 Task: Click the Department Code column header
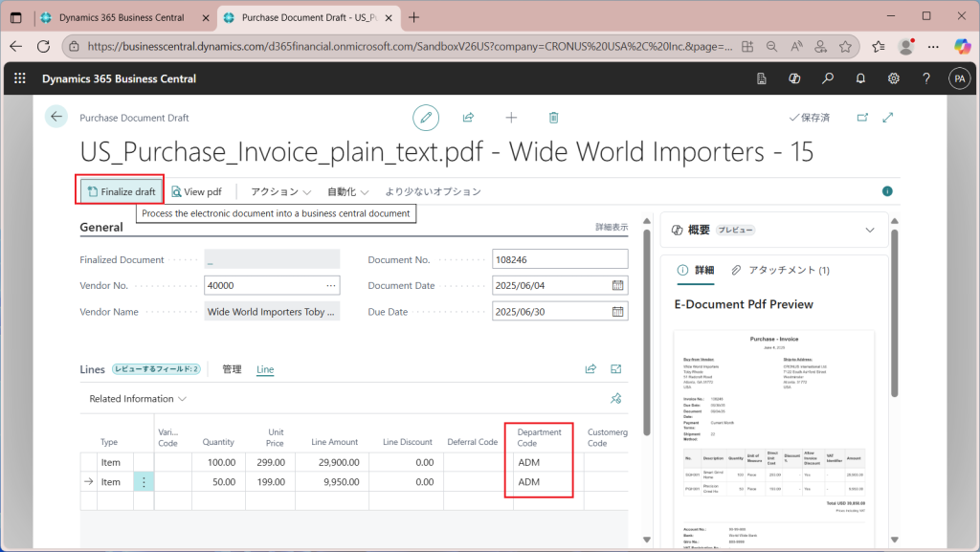coord(540,437)
